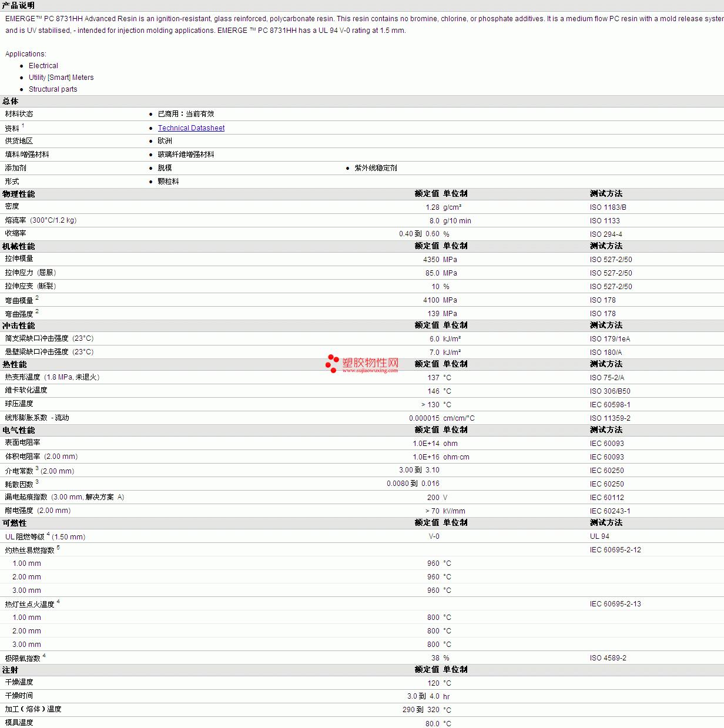The image size is (724, 728).
Task: Select the "供货地区" row label
Action: [x=19, y=141]
